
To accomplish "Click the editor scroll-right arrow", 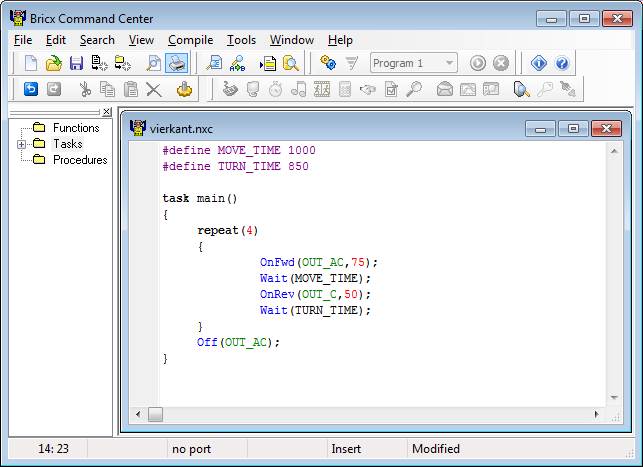I will point(597,414).
